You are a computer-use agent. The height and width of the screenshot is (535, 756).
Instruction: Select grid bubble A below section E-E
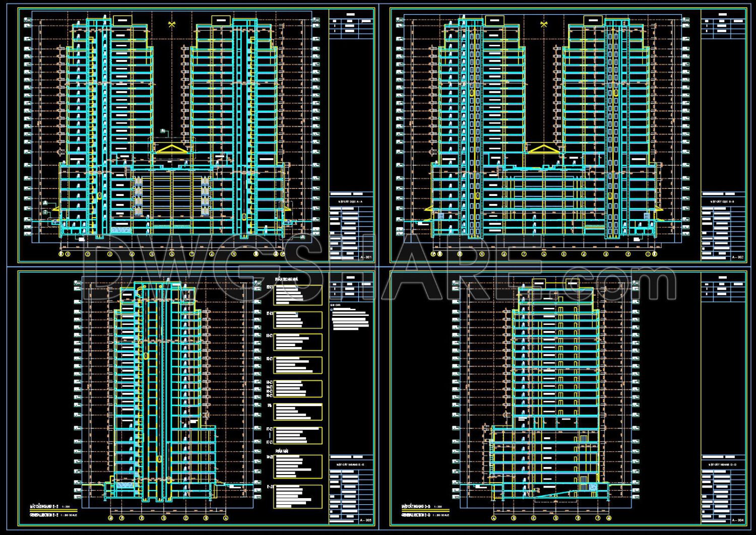click(226, 518)
